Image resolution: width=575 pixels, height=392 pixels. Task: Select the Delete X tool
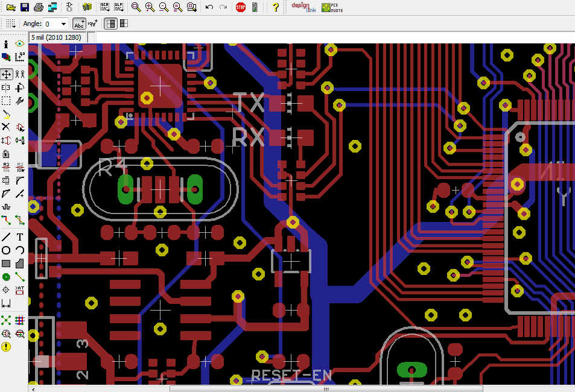[x=6, y=127]
